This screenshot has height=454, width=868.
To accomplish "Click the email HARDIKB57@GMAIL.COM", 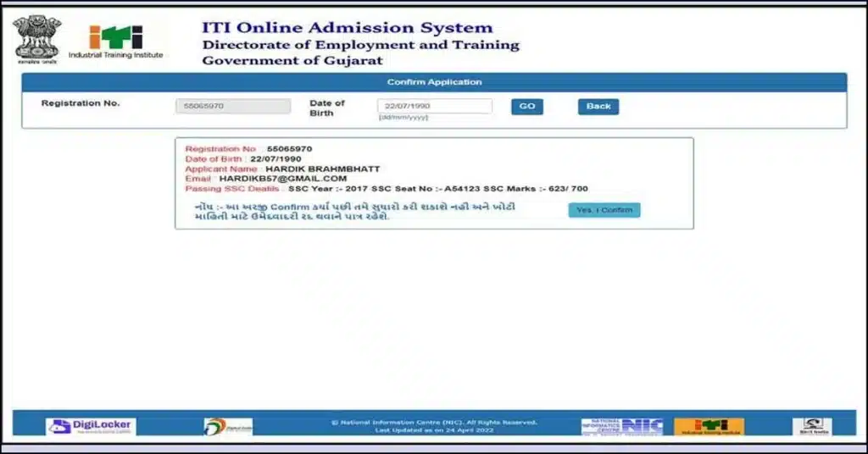I will point(283,179).
